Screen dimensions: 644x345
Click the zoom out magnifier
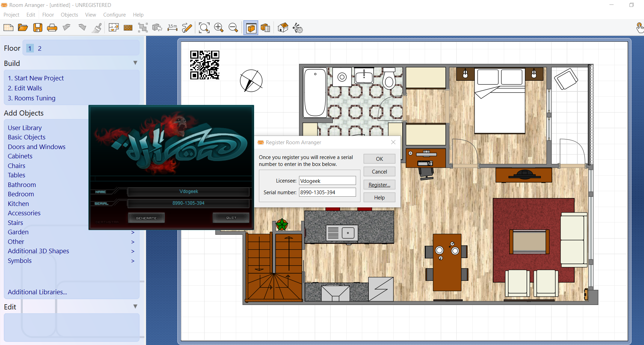tap(233, 28)
